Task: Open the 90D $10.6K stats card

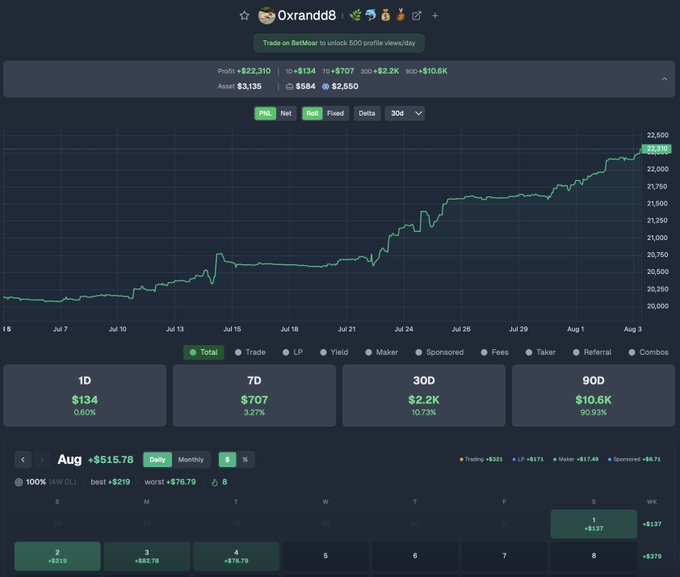Action: coord(593,395)
